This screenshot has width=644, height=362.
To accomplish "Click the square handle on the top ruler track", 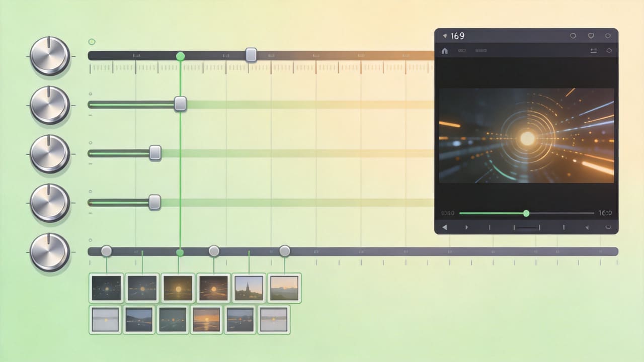I will (251, 55).
